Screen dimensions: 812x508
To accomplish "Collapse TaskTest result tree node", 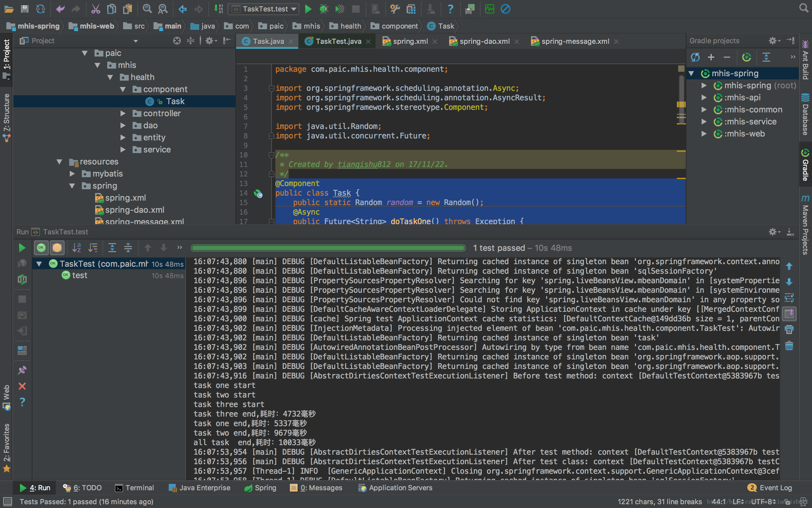I will [39, 264].
